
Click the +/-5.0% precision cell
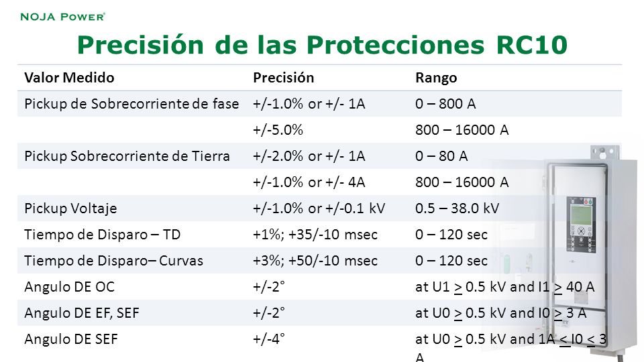click(278, 130)
